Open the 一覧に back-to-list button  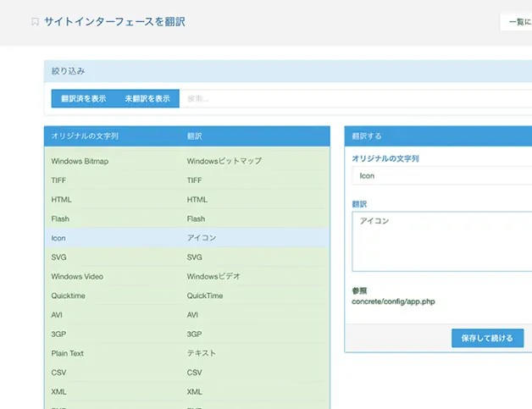[x=516, y=22]
